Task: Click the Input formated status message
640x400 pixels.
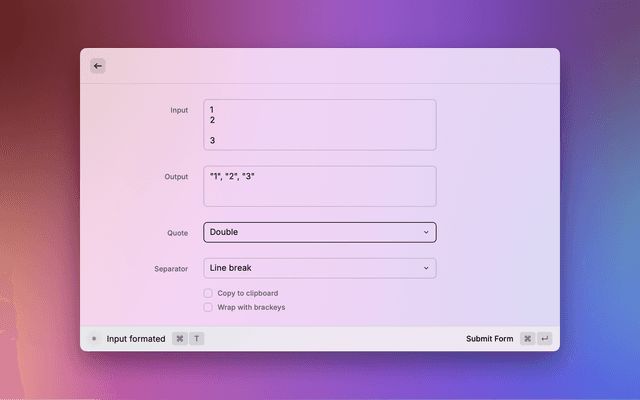Action: [136, 339]
